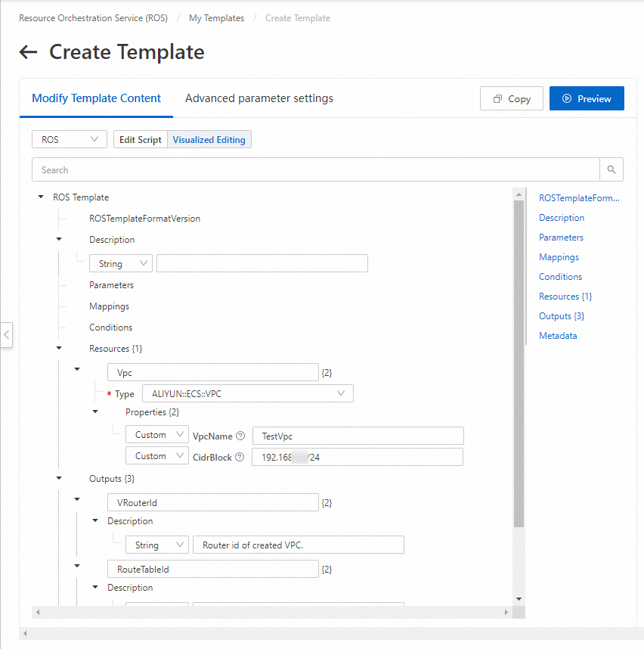Image resolution: width=644 pixels, height=649 pixels.
Task: Click the vertical scrollbar of the template tree
Action: pos(519,363)
